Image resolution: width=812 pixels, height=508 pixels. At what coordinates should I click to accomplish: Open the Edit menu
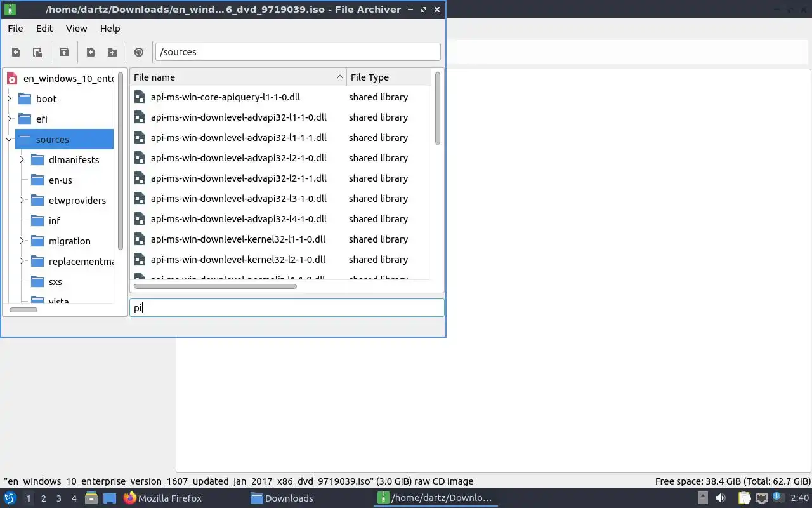pos(44,29)
